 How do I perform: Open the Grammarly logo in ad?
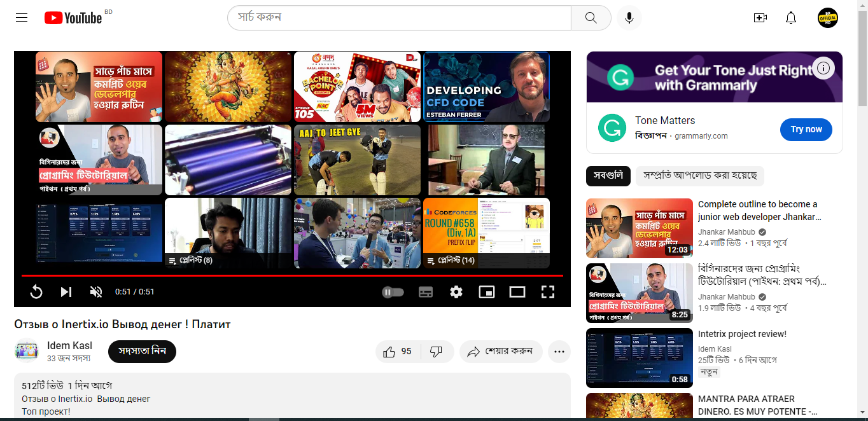pyautogui.click(x=612, y=128)
